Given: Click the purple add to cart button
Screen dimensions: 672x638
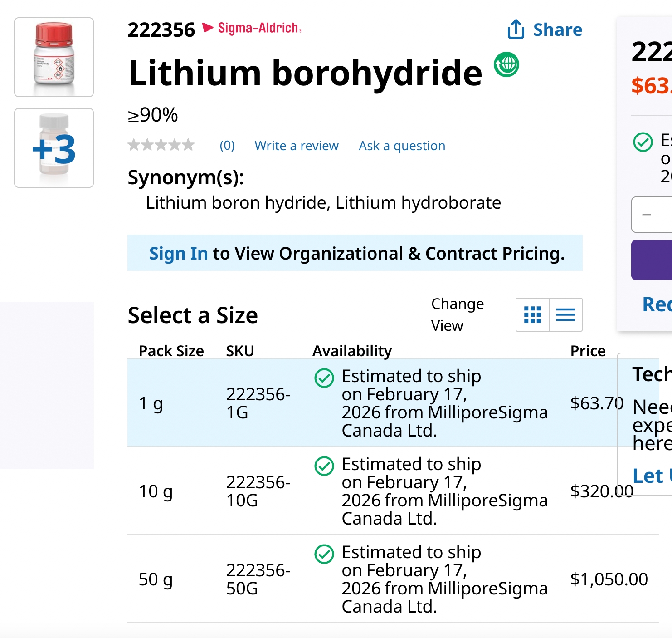Looking at the screenshot, I should tap(652, 260).
